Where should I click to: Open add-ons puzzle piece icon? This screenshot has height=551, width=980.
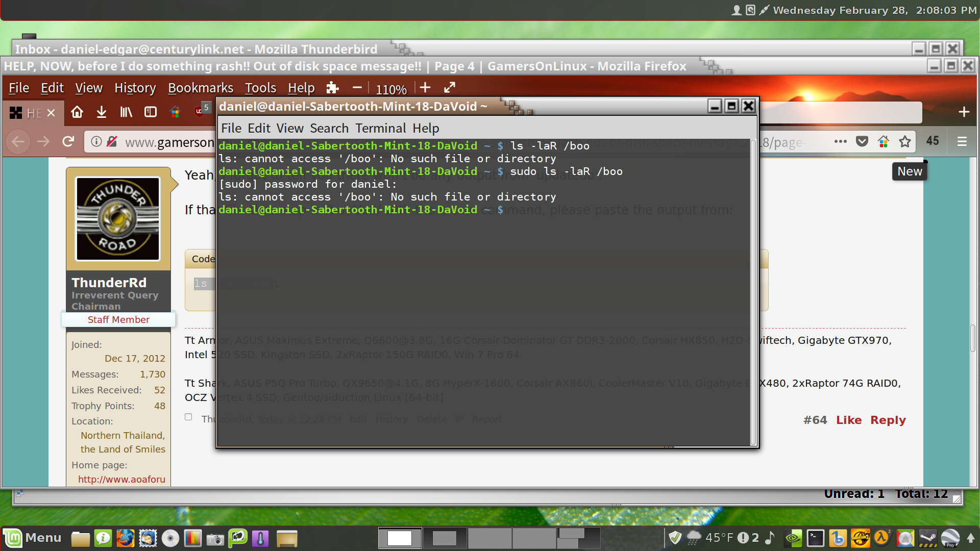click(333, 88)
